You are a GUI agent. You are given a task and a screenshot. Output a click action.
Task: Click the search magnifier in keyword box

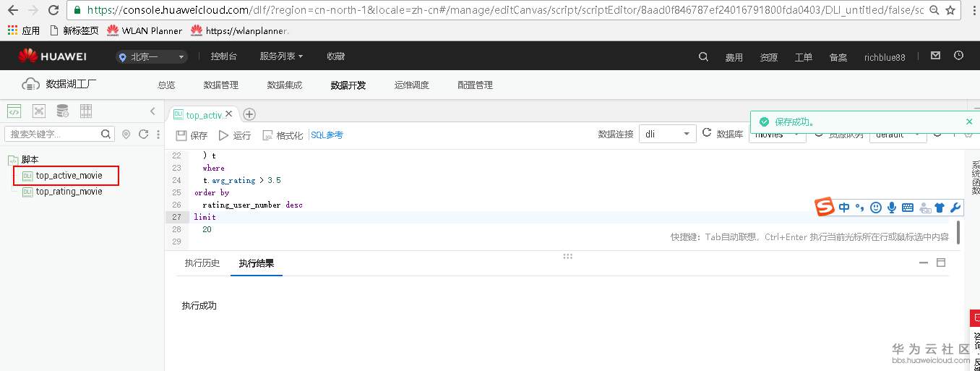pyautogui.click(x=106, y=134)
